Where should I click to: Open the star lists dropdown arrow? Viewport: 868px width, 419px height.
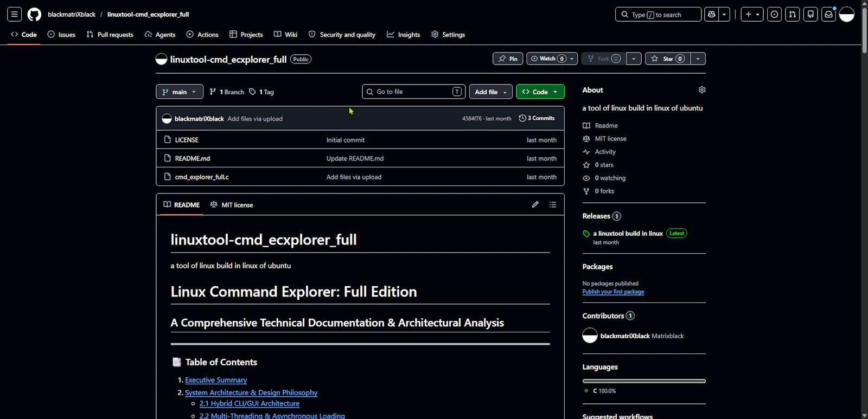coord(698,59)
